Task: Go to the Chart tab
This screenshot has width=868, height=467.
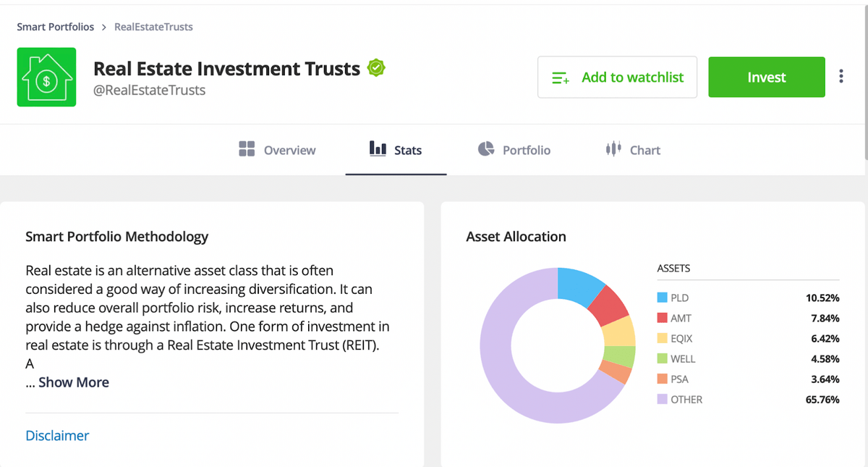Action: coord(633,150)
